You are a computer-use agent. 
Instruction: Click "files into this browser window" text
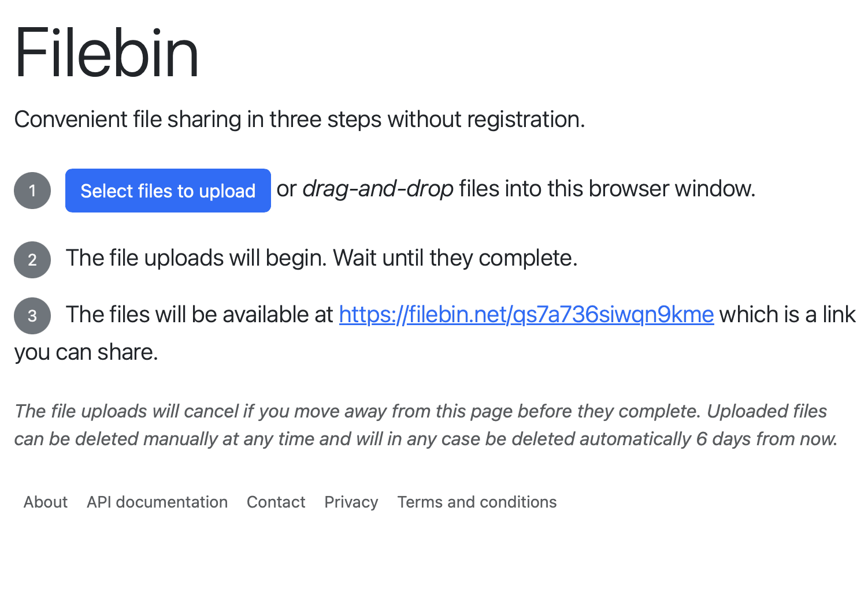pos(607,189)
